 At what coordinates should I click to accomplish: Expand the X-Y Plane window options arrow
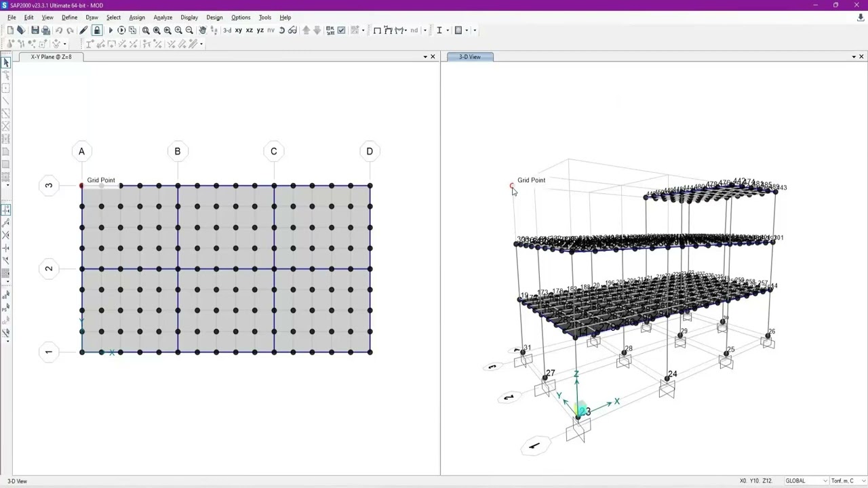click(425, 57)
